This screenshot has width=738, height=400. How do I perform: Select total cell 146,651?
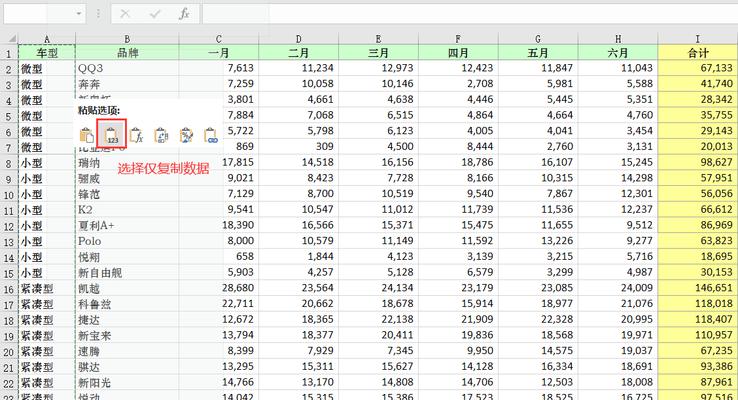698,288
